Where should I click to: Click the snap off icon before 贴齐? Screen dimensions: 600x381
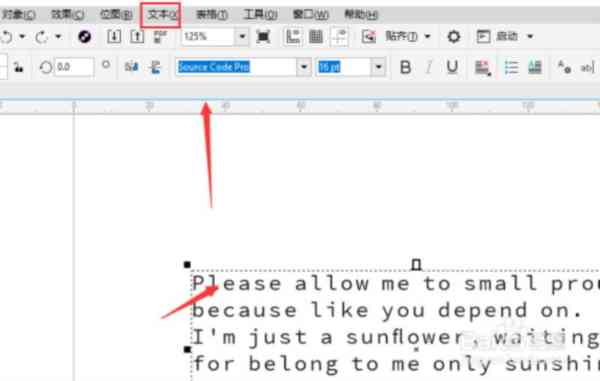pos(369,37)
